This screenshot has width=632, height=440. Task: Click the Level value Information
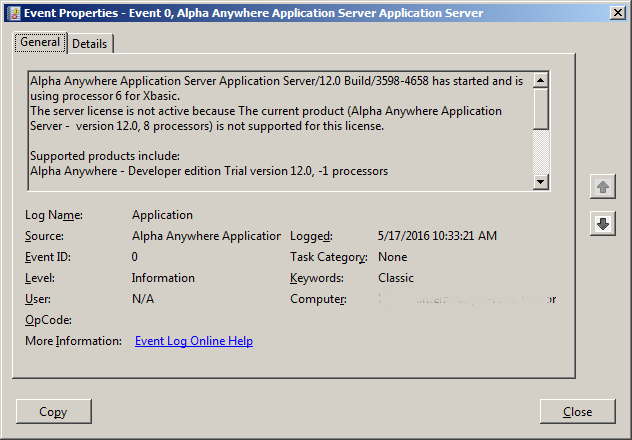click(163, 278)
